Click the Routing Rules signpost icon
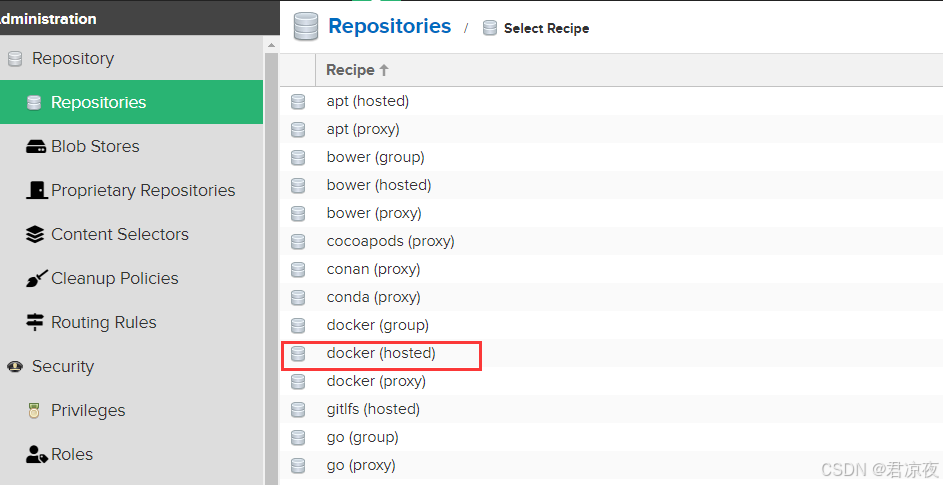 (x=36, y=322)
